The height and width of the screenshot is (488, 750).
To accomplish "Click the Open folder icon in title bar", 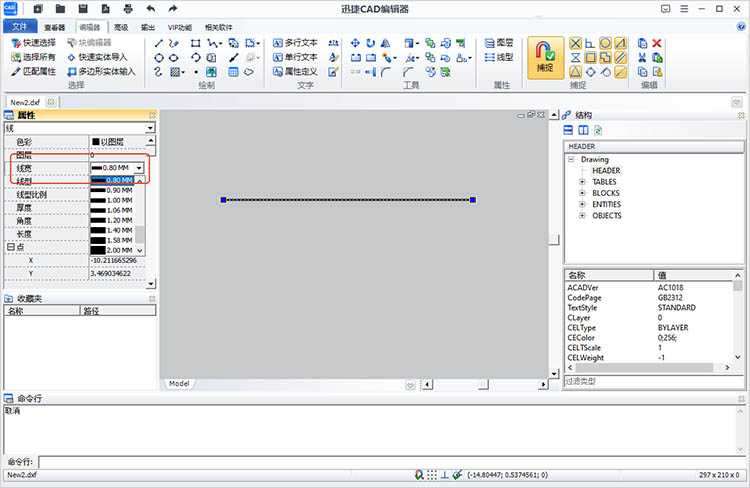I will click(x=60, y=9).
